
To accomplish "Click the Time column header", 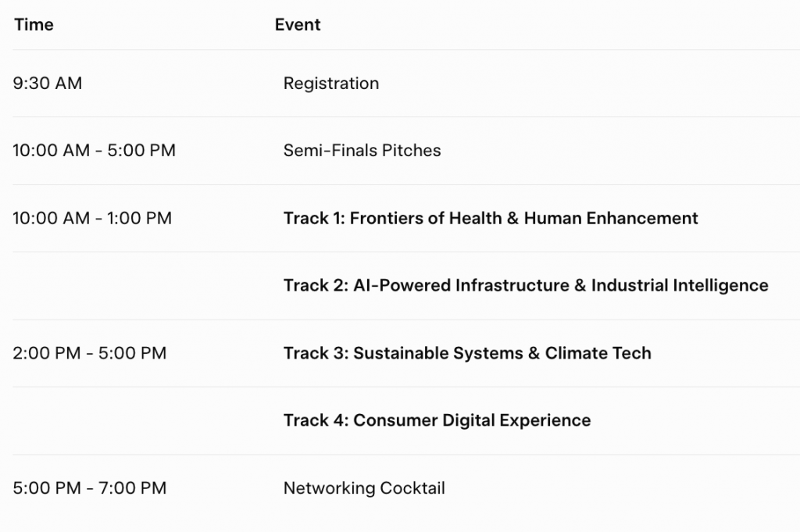I will click(34, 24).
